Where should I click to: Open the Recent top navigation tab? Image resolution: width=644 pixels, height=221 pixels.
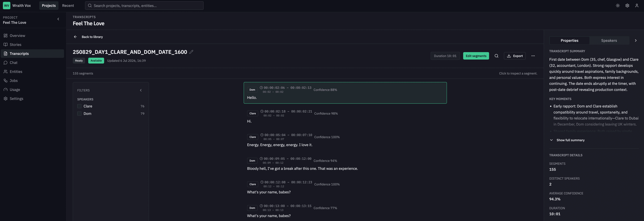(x=68, y=6)
